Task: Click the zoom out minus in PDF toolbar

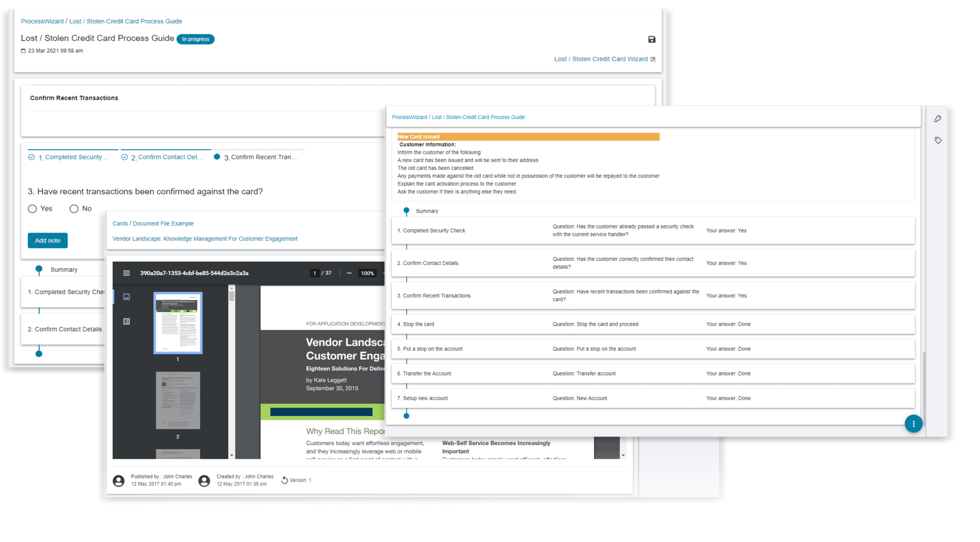Action: [x=349, y=273]
